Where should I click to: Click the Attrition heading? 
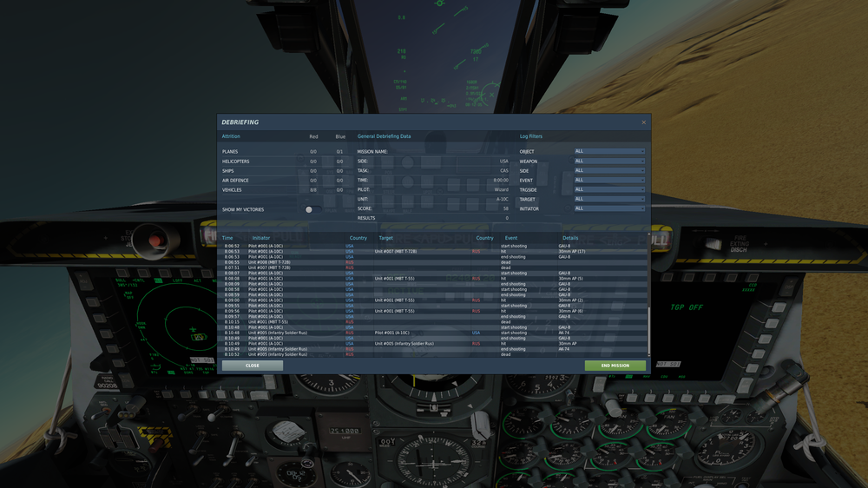tap(231, 136)
